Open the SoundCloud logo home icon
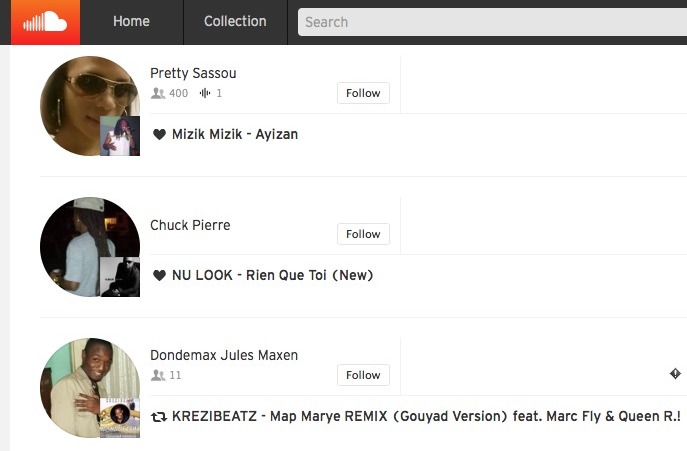This screenshot has height=451, width=687. click(x=46, y=22)
